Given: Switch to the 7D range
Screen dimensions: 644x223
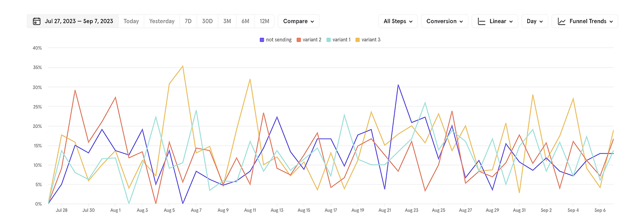Looking at the screenshot, I should pos(188,21).
